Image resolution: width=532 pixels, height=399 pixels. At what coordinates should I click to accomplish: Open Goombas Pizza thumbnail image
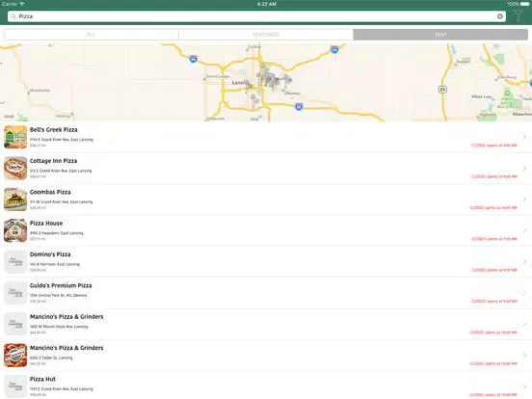pyautogui.click(x=15, y=199)
